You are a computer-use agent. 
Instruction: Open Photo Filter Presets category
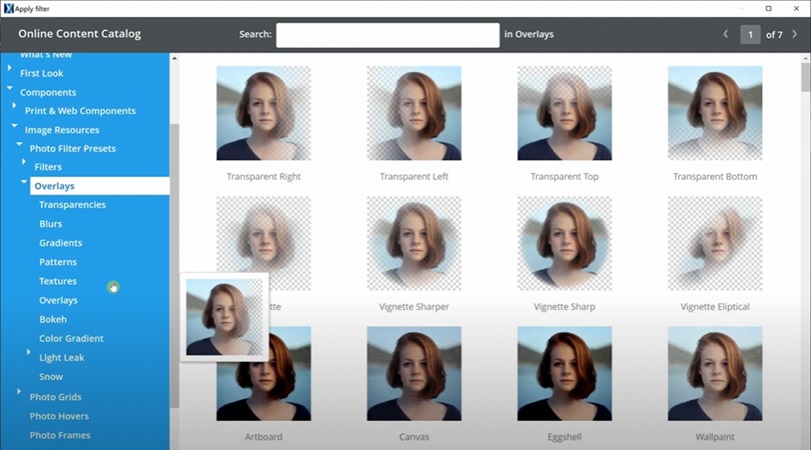point(72,148)
